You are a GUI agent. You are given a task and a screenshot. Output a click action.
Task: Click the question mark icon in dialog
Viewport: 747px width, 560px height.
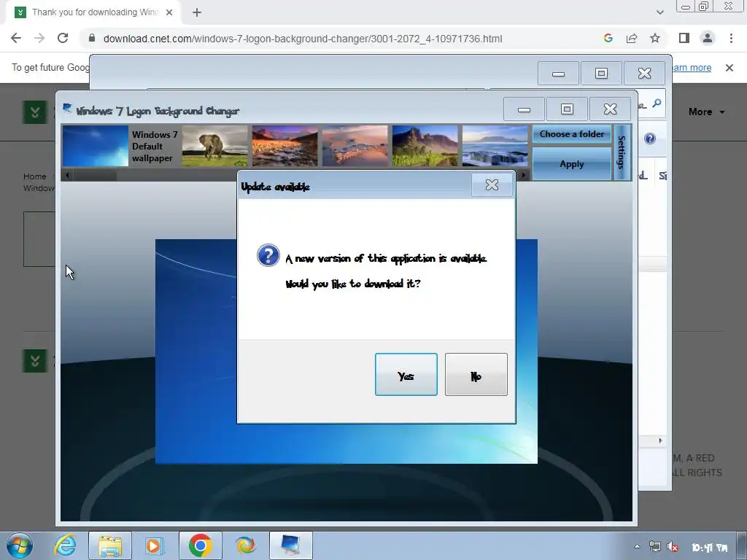268,255
